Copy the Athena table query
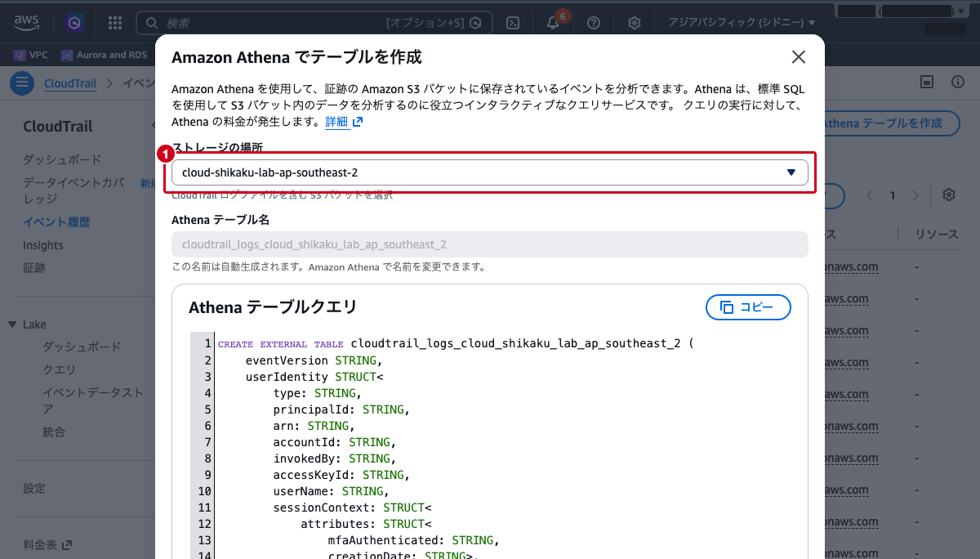Screen dimensions: 980x559 (x=748, y=307)
